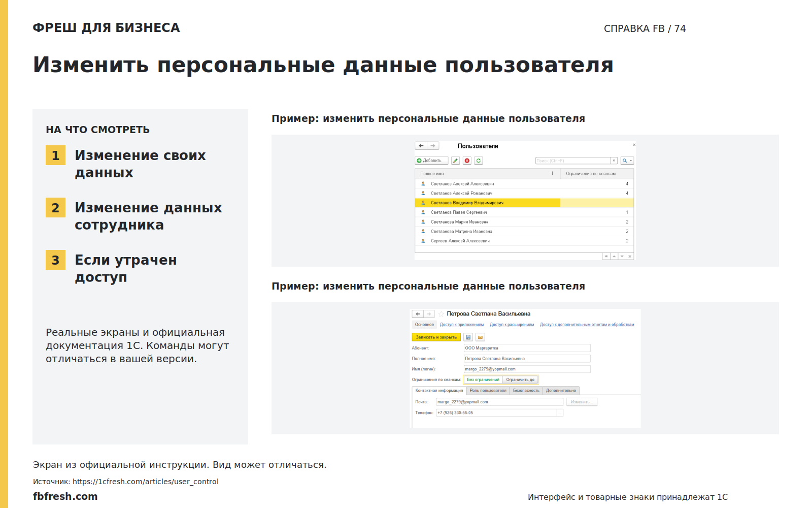Select row Светланова Мария Ивановна
This screenshot has height=508, width=812.
[x=524, y=222]
